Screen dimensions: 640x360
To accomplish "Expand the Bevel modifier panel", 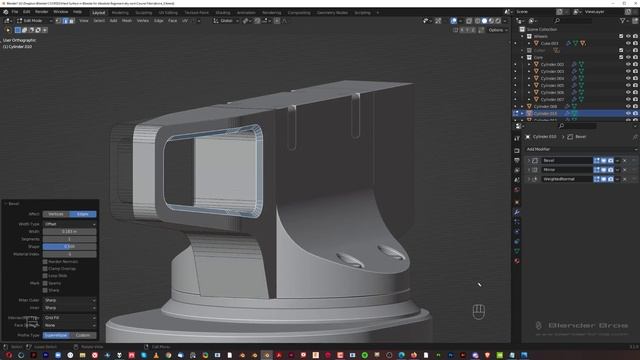I will click(x=529, y=160).
